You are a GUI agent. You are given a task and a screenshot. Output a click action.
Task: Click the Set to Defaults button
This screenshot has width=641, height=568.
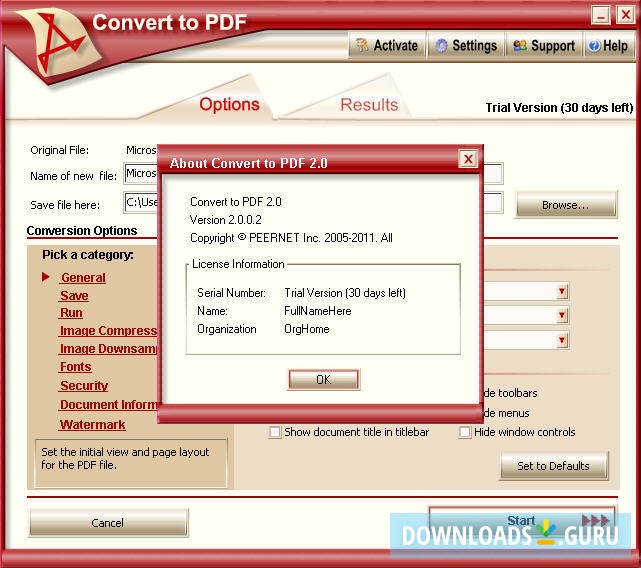554,466
